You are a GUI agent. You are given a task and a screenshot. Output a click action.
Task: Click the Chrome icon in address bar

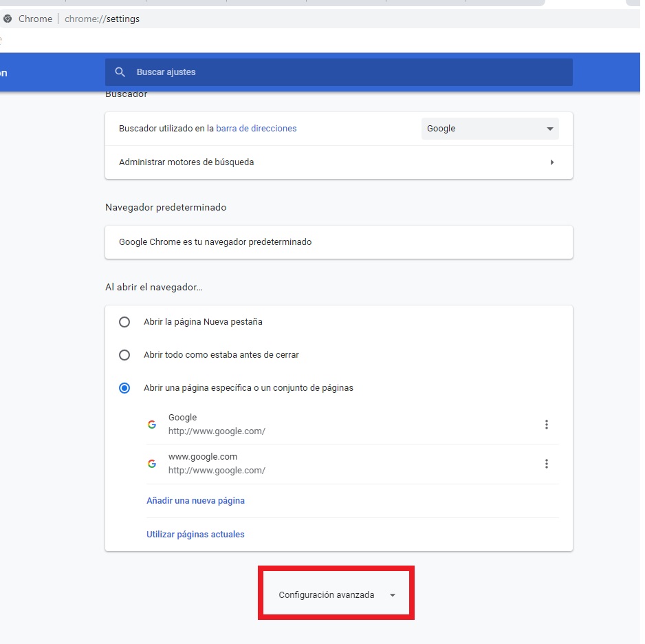[8, 19]
